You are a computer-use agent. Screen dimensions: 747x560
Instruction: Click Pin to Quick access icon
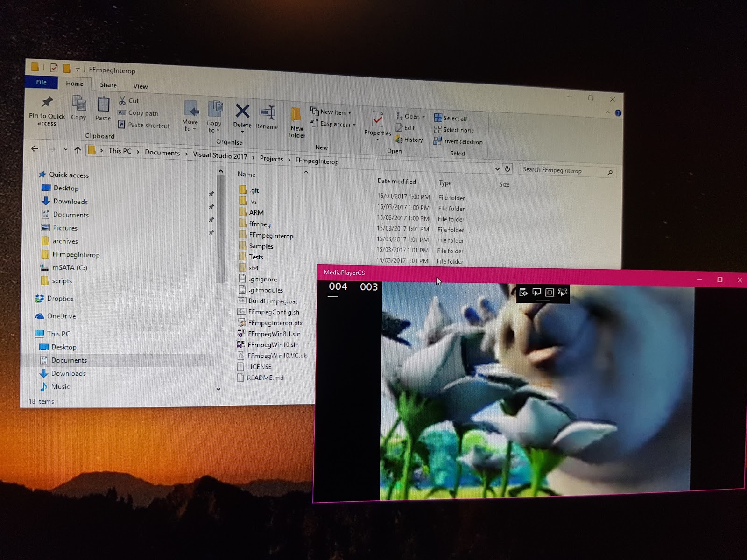point(47,102)
